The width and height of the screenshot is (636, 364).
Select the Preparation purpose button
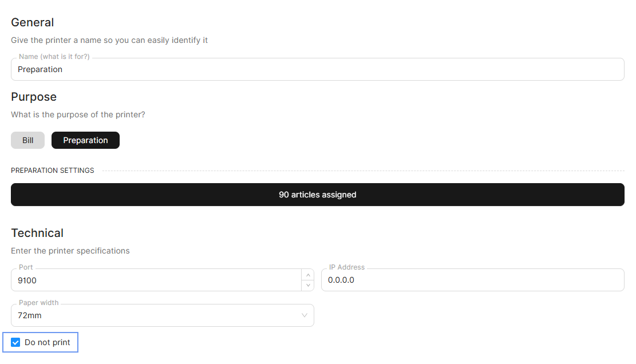(85, 140)
